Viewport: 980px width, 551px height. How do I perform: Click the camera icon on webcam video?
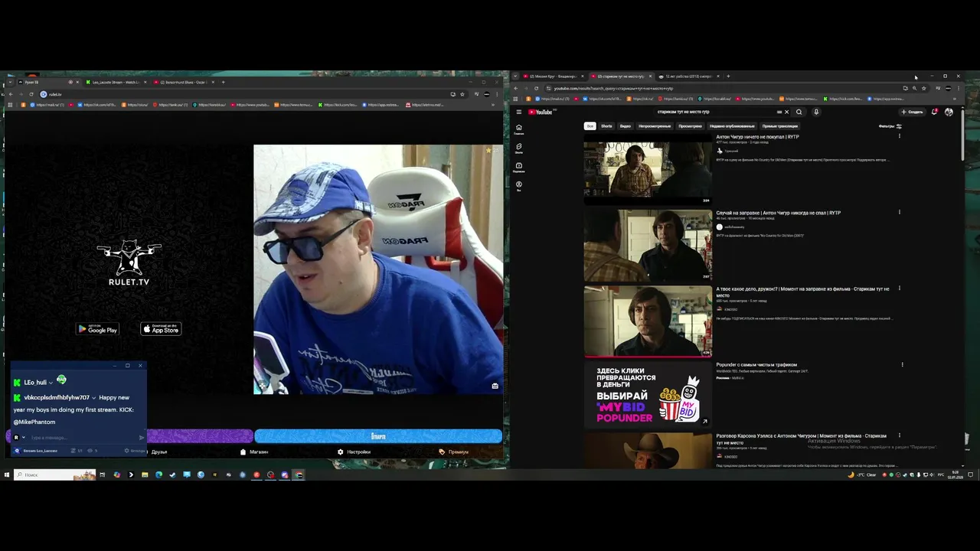click(x=495, y=386)
